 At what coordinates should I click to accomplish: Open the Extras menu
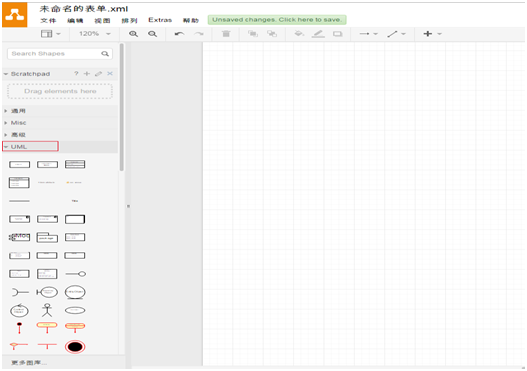(x=160, y=20)
